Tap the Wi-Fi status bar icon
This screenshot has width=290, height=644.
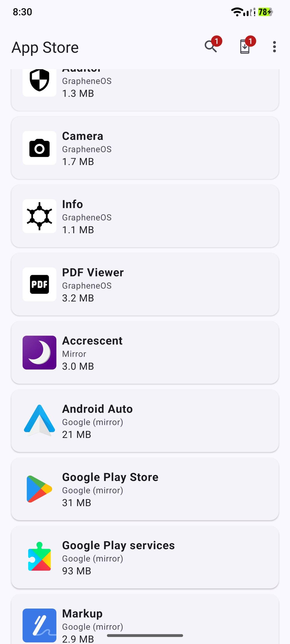click(x=237, y=12)
